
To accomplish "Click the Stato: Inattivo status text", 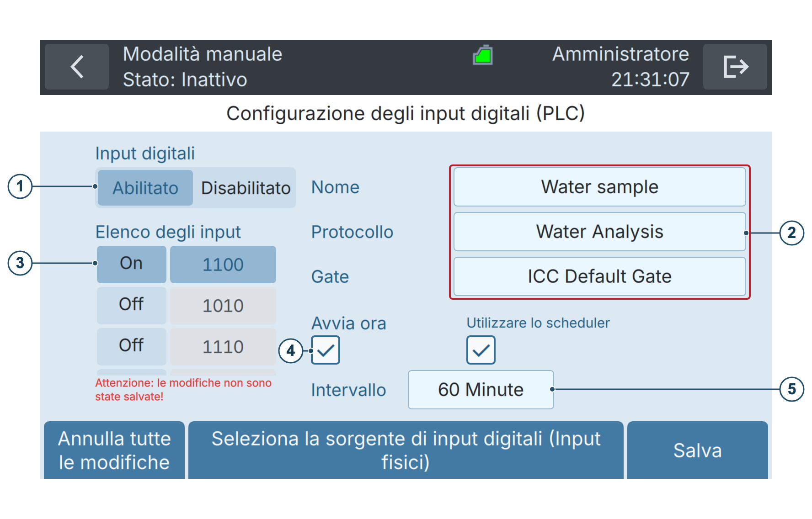I will point(185,79).
